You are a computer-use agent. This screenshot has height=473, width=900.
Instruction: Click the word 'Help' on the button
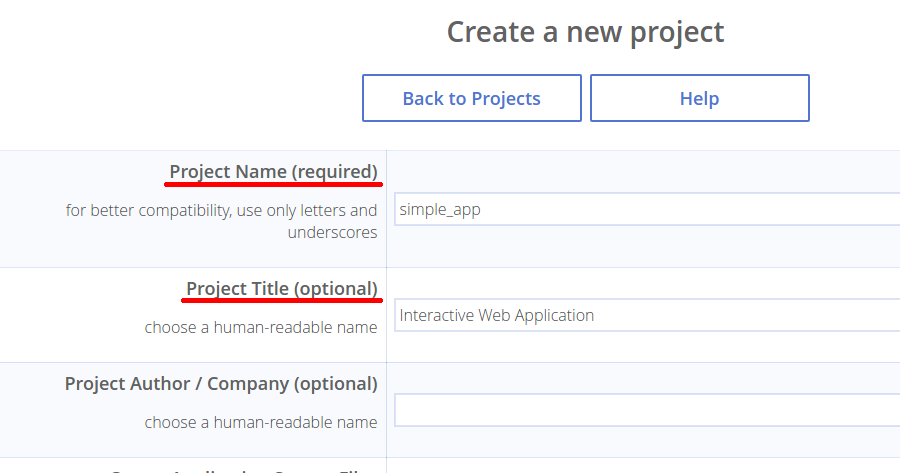[699, 98]
